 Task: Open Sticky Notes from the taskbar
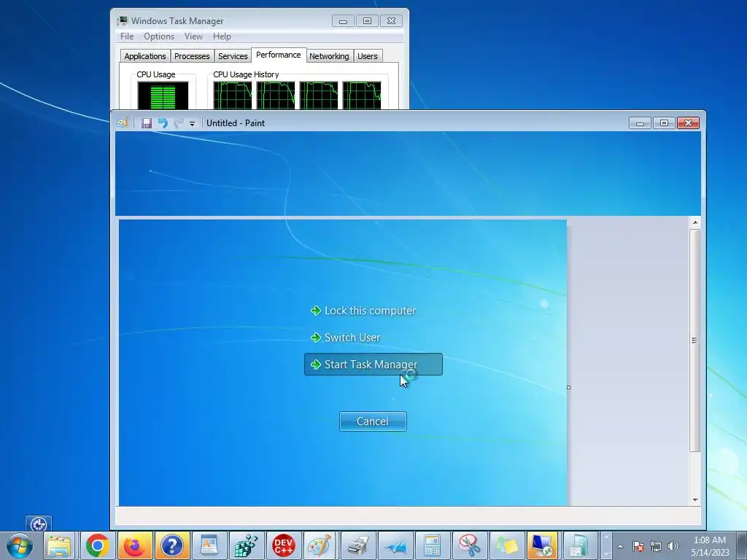(506, 545)
